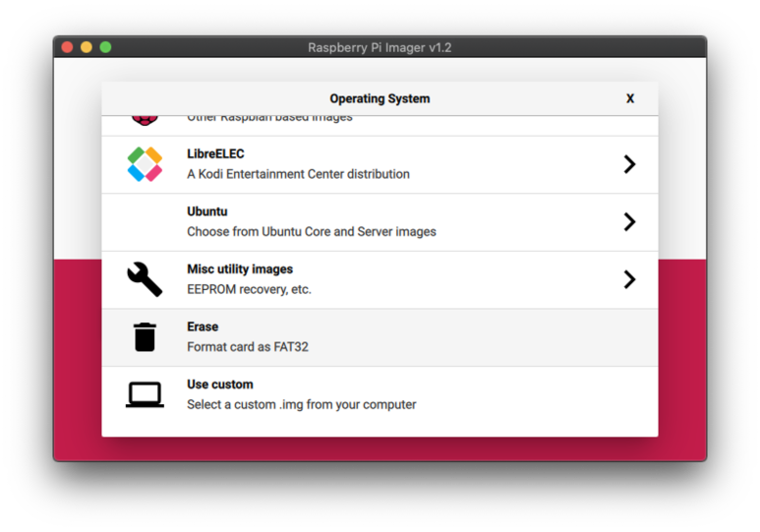Screen dimensions: 760x532
Task: Pick the Use custom title text
Action: [220, 384]
